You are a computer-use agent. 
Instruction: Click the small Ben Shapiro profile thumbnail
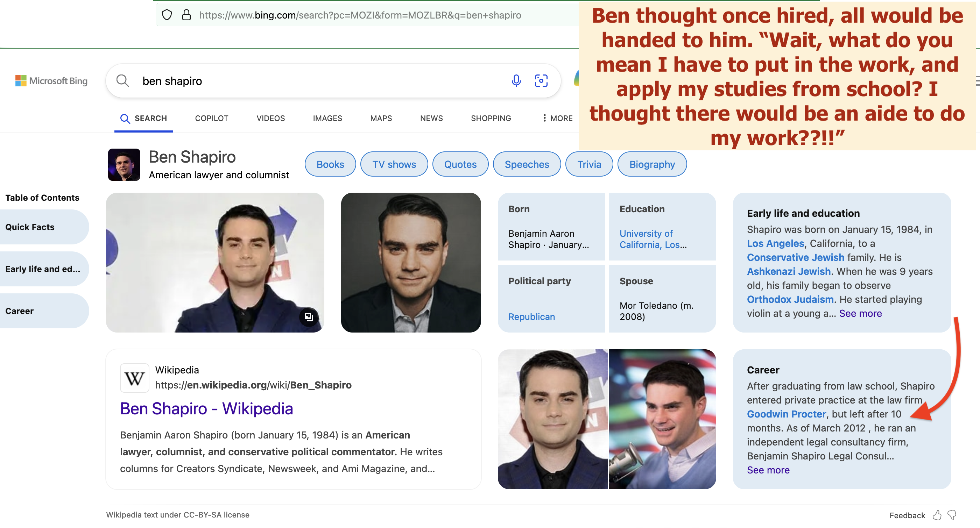point(124,165)
